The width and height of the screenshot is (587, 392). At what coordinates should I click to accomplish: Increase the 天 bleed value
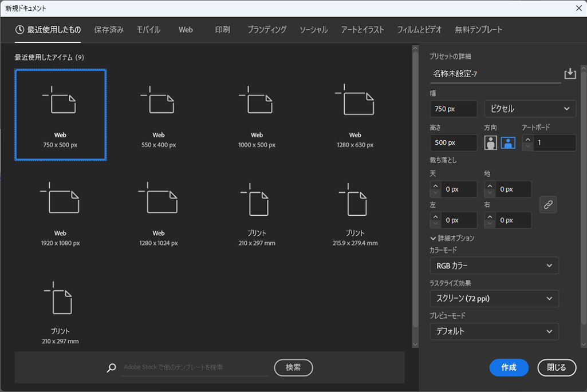point(435,186)
